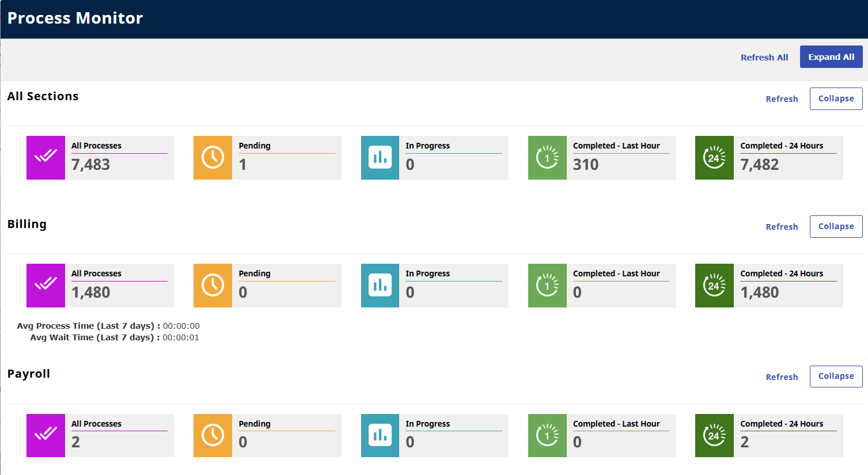This screenshot has width=868, height=475.
Task: Click the All Processes double-check icon in All Sections
Action: tap(46, 158)
